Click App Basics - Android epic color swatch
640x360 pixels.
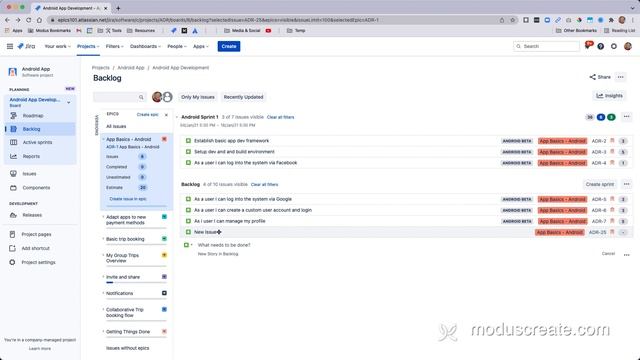(164, 139)
